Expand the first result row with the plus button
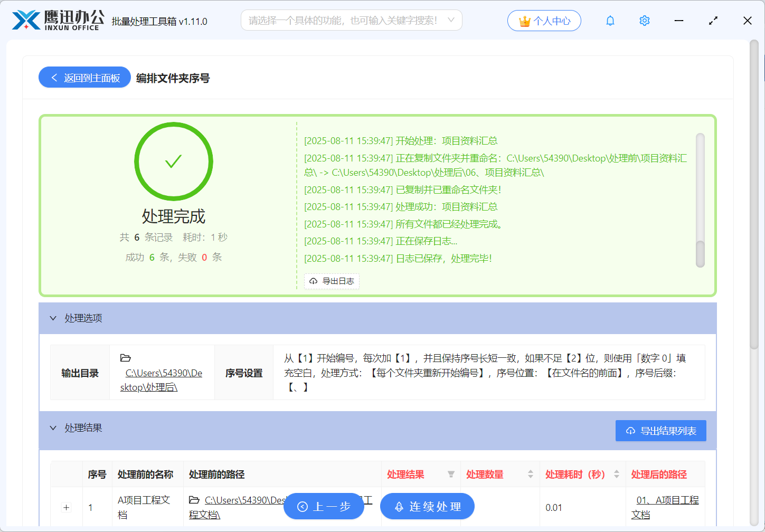 tap(66, 507)
